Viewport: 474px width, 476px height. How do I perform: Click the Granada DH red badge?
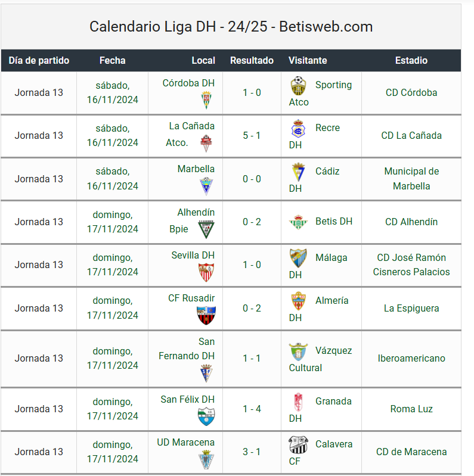[298, 402]
